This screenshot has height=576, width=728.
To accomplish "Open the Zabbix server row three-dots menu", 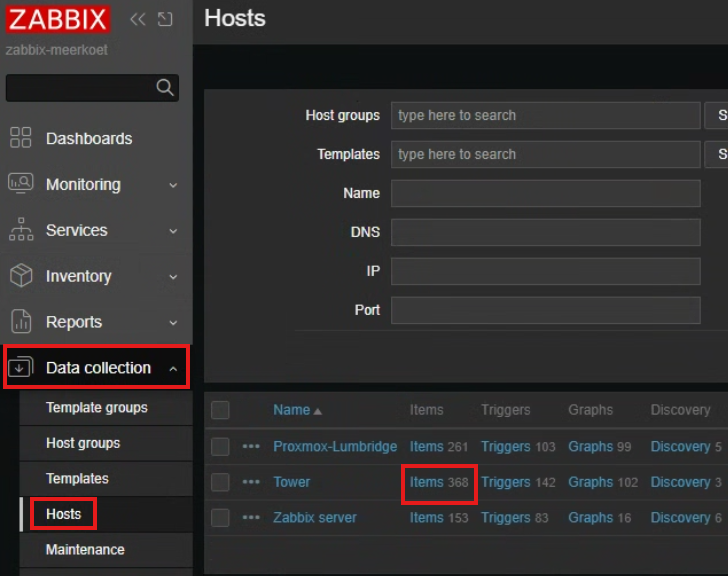I will [251, 518].
